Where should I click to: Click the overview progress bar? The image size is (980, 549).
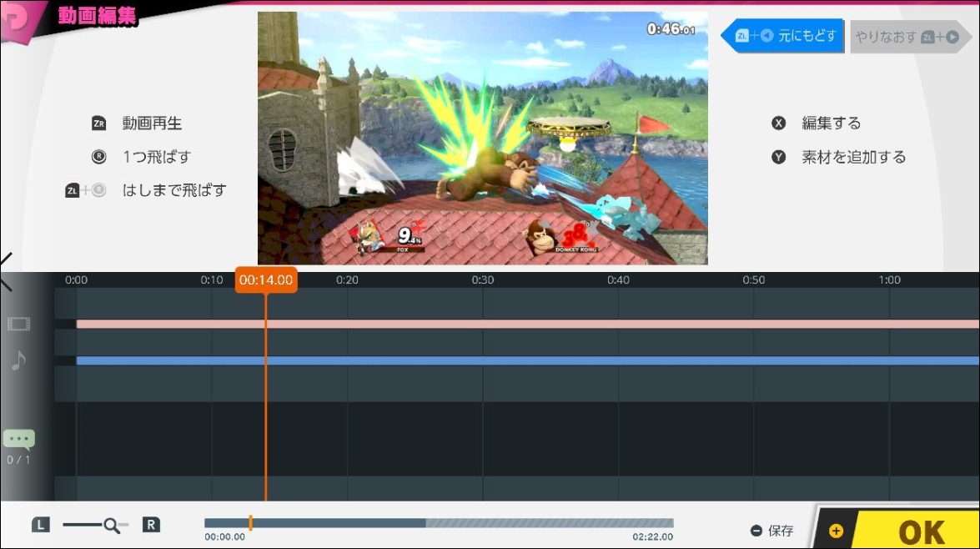click(x=439, y=523)
